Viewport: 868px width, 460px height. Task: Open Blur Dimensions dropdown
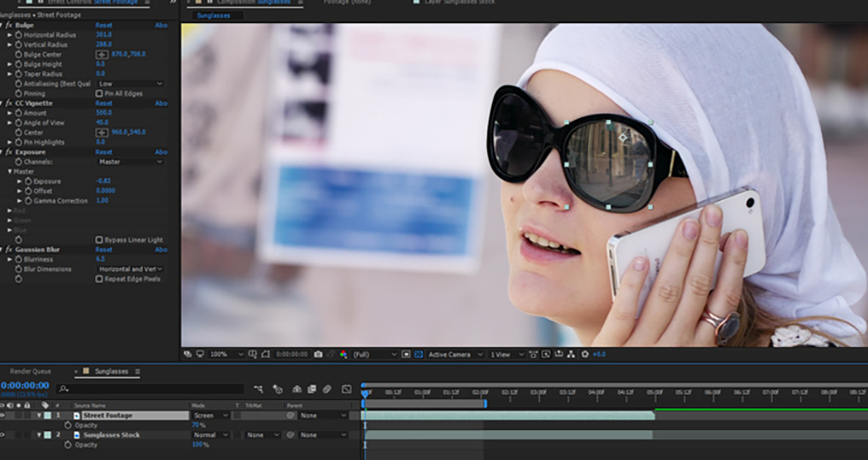pos(130,269)
